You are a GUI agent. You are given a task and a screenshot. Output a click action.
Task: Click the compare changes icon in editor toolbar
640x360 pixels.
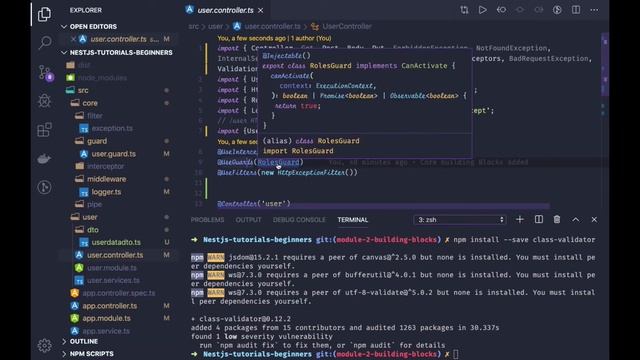(464, 10)
